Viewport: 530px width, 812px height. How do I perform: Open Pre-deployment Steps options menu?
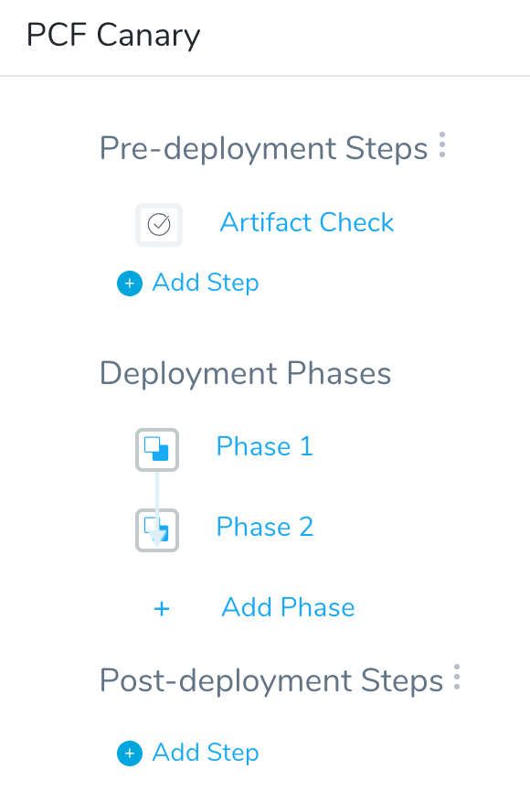pos(442,144)
